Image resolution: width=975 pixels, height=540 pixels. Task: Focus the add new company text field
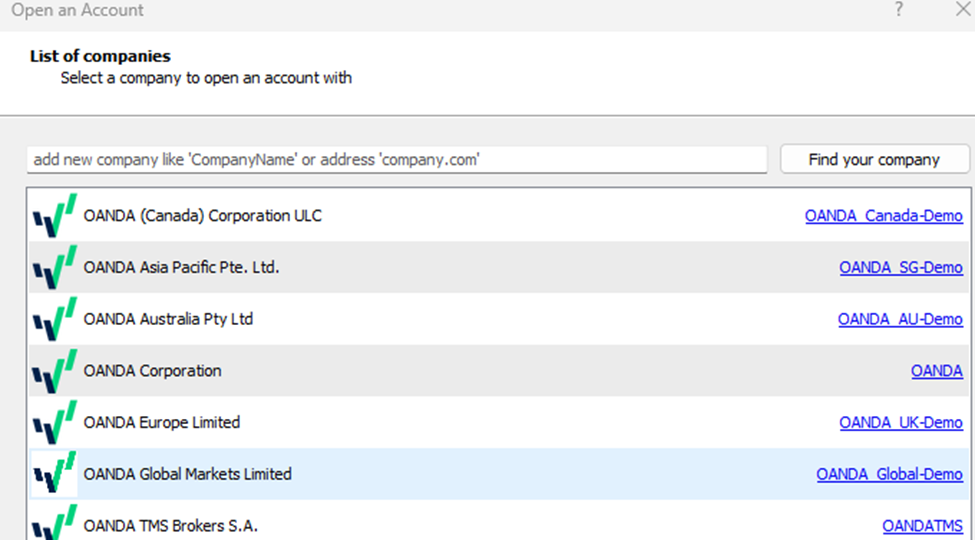point(397,160)
